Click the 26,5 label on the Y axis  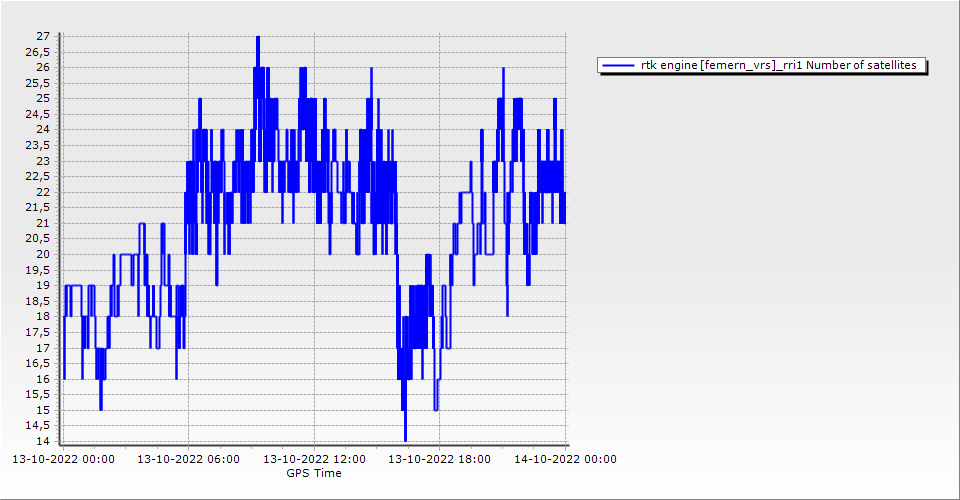pos(38,52)
